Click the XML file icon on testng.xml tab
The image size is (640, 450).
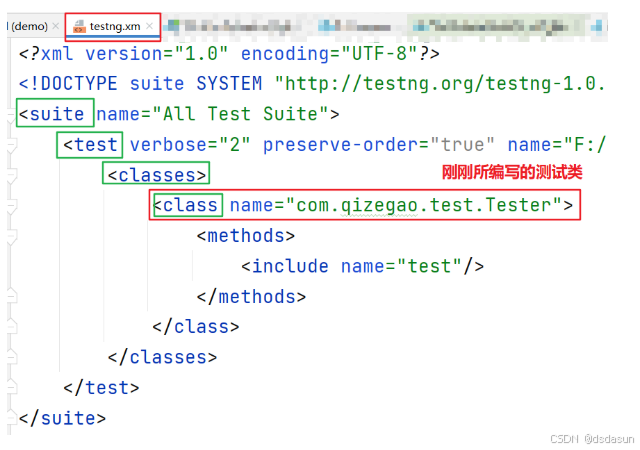(79, 27)
